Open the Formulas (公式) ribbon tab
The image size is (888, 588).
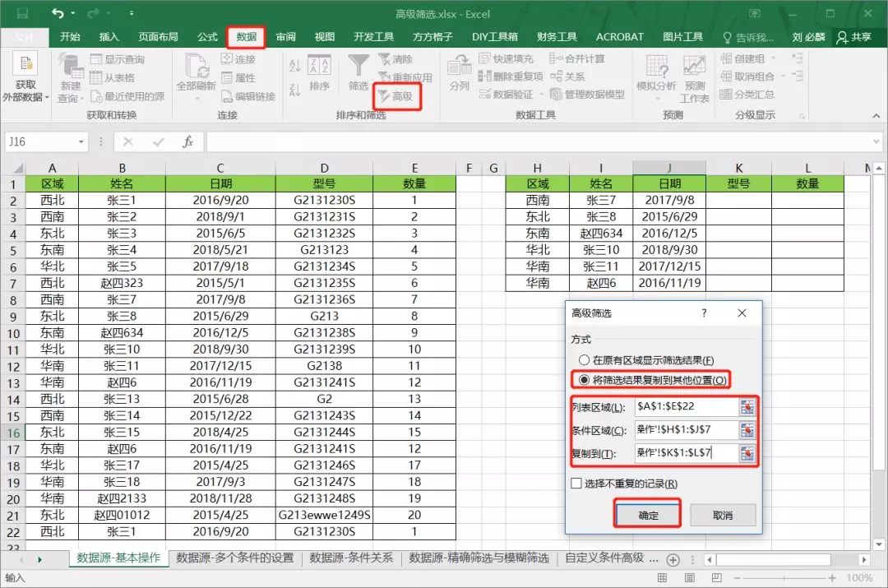click(x=207, y=37)
